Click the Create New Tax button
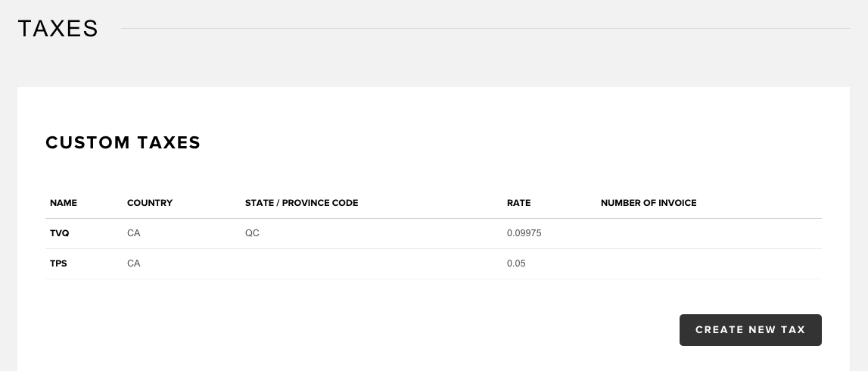This screenshot has width=868, height=371. 750,330
